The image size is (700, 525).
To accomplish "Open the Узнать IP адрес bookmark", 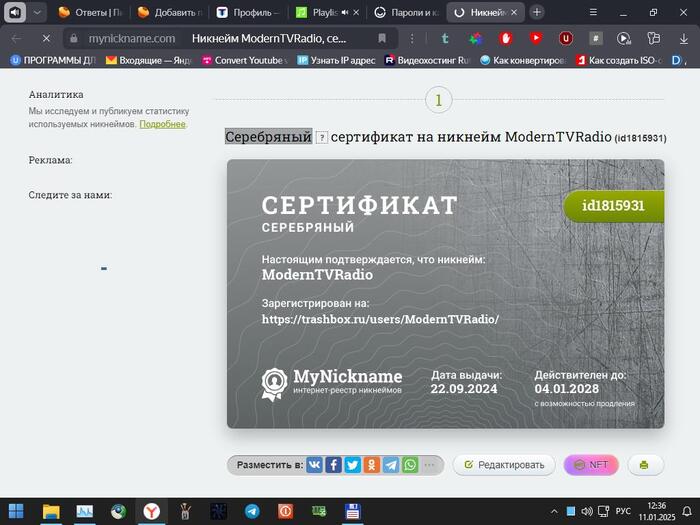I will click(x=336, y=60).
